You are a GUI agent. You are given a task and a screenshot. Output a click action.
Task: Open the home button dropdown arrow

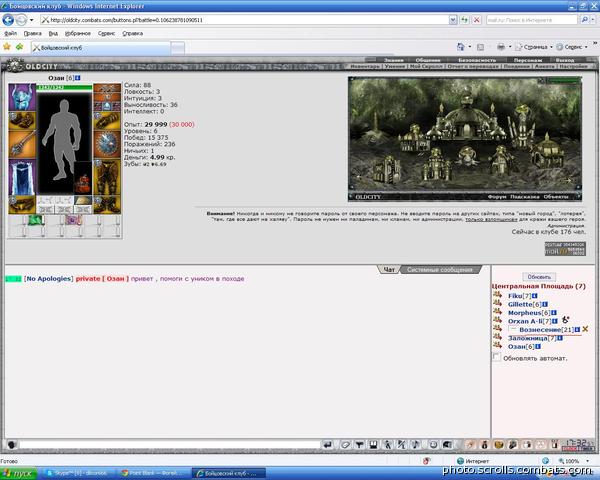470,47
